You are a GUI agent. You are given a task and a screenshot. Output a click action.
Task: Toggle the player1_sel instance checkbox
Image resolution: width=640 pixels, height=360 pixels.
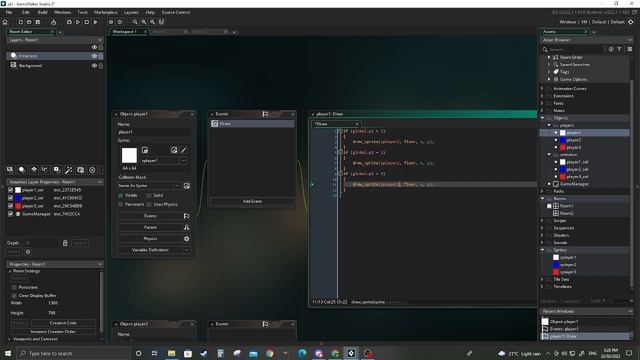(x=11, y=190)
